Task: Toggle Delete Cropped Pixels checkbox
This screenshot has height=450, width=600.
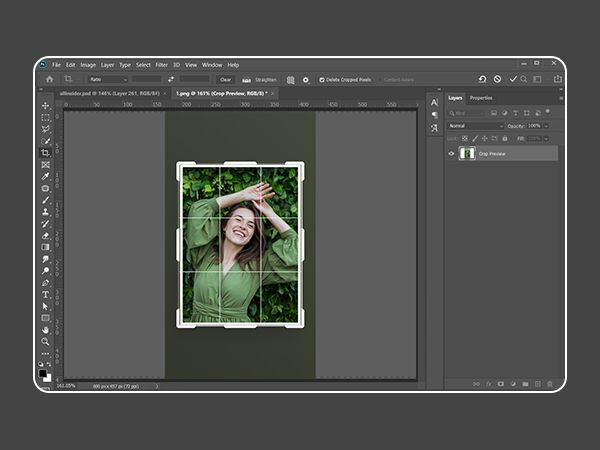Action: (322, 80)
